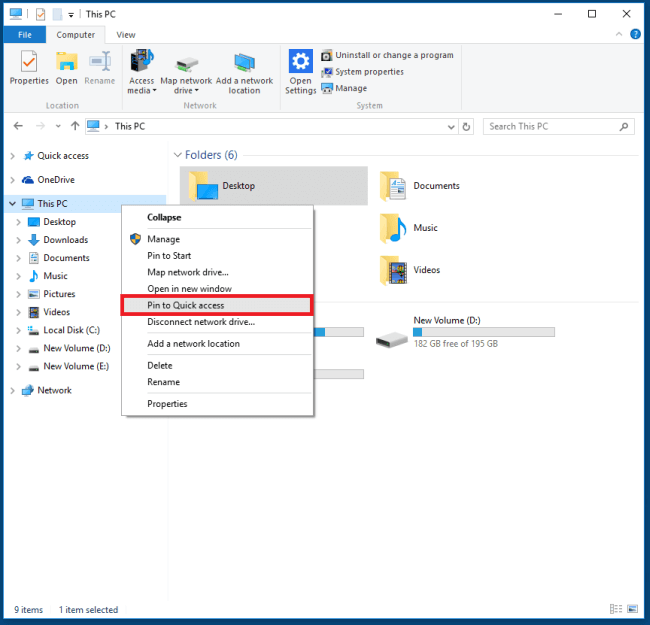The height and width of the screenshot is (625, 650).
Task: Collapse the Folders (6) group
Action: click(x=178, y=155)
